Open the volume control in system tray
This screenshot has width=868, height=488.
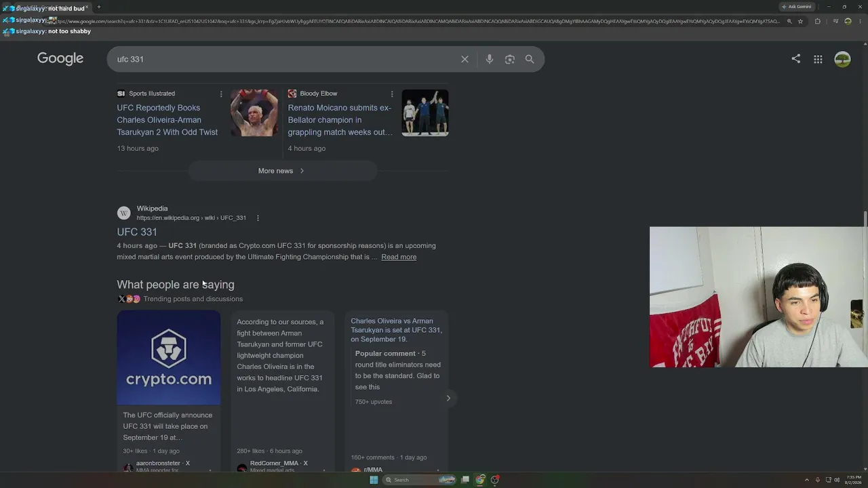tap(836, 480)
